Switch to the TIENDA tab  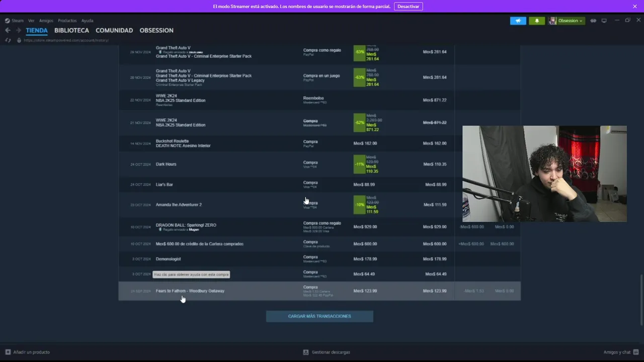tap(37, 30)
